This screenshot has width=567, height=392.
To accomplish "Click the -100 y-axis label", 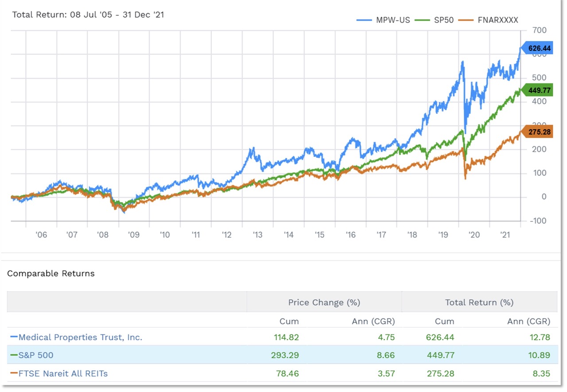I will pos(538,221).
